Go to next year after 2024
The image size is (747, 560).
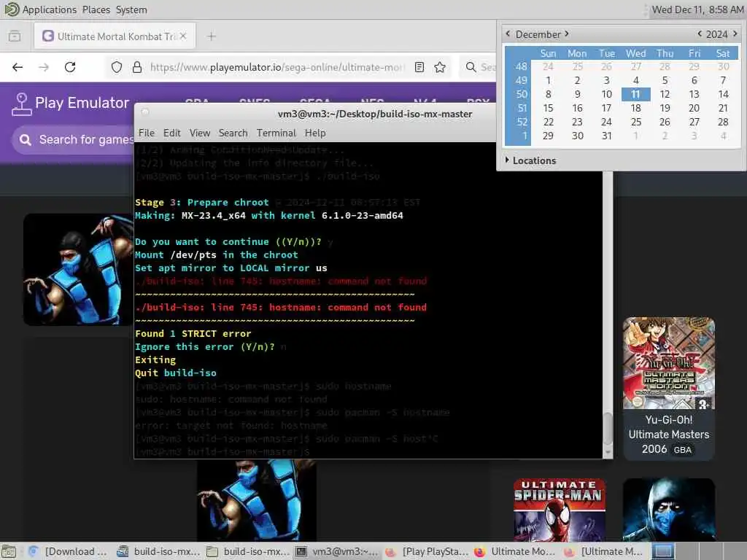[735, 34]
